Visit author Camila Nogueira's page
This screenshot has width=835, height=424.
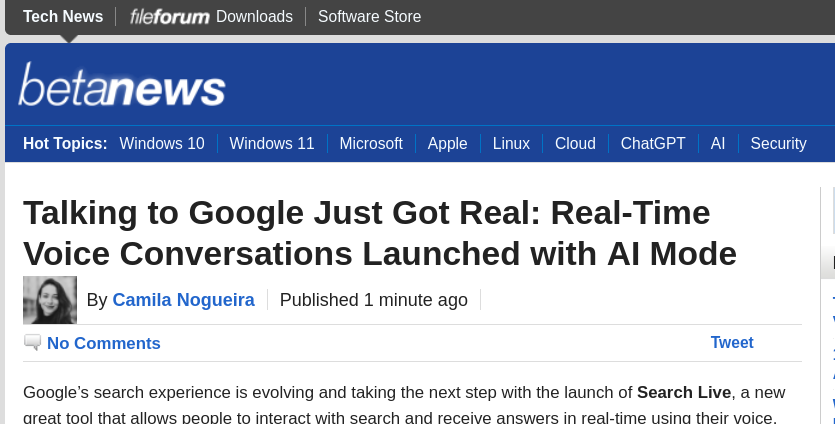tap(184, 300)
